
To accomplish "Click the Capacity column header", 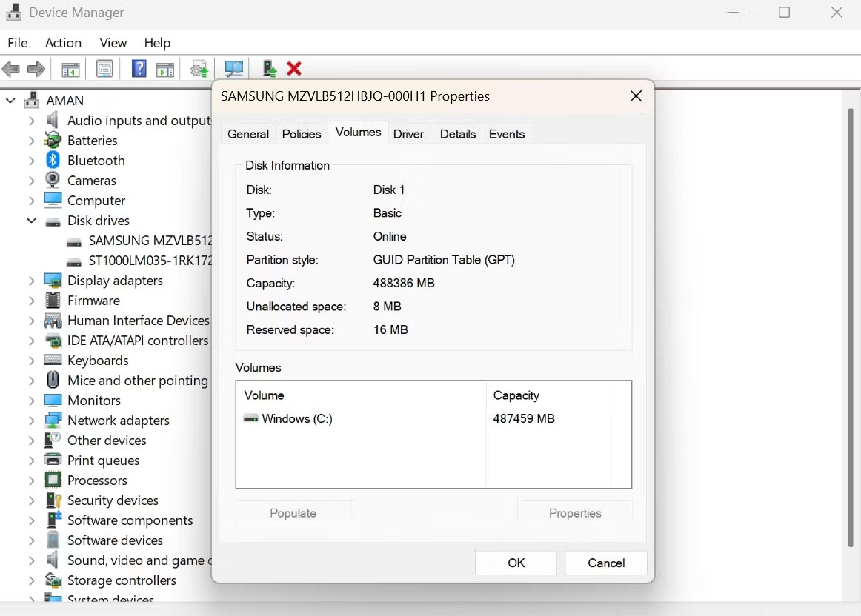I will [x=548, y=395].
